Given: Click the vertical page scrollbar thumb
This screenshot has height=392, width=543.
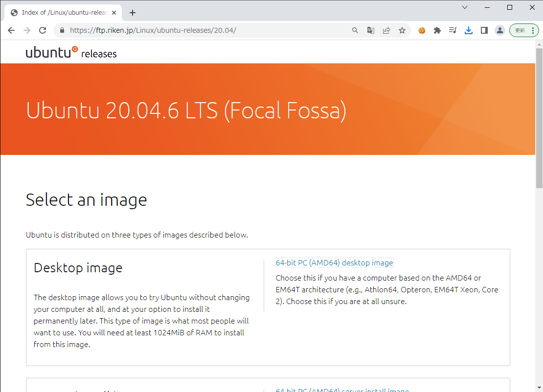Looking at the screenshot, I should coord(539,118).
